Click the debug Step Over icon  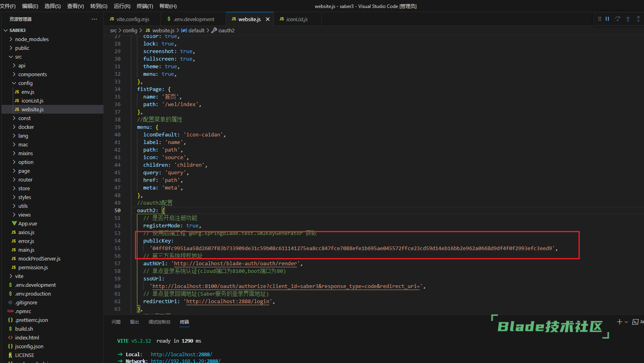[x=618, y=19]
